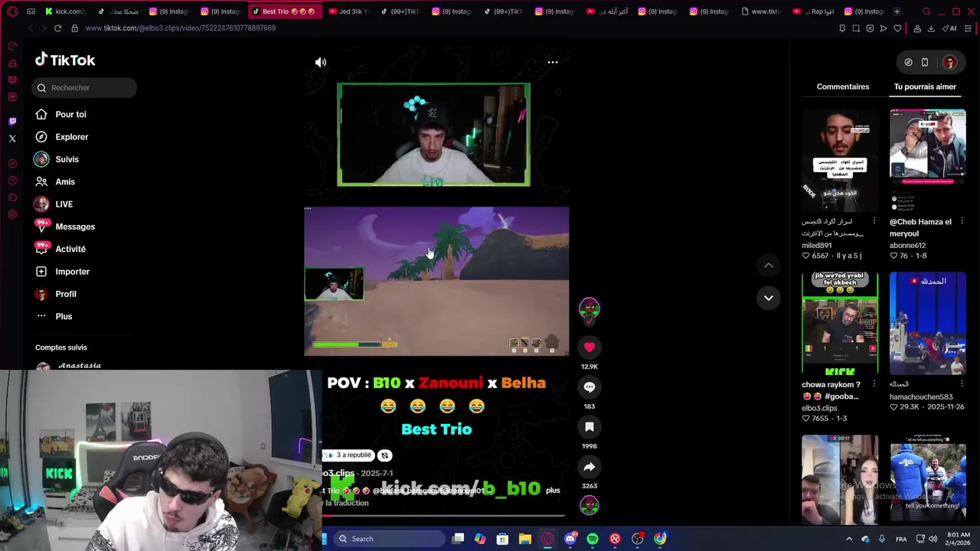The height and width of the screenshot is (551, 980).
Task: Click the Windows taskbar Search box
Action: click(x=388, y=539)
